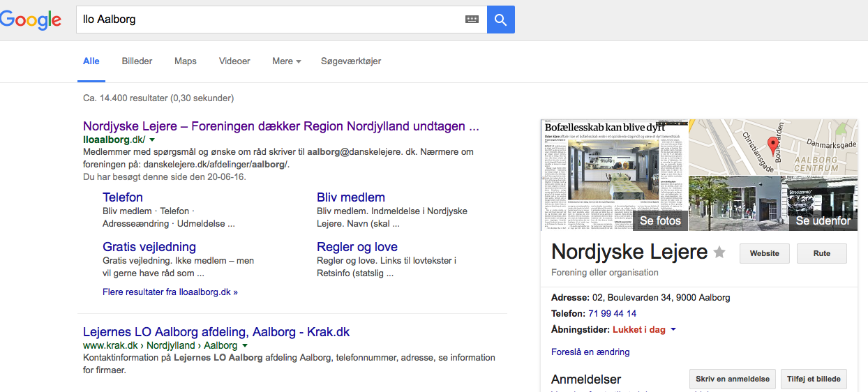Click the phone number 71 99 44 14
Image resolution: width=868 pixels, height=392 pixels.
(612, 314)
